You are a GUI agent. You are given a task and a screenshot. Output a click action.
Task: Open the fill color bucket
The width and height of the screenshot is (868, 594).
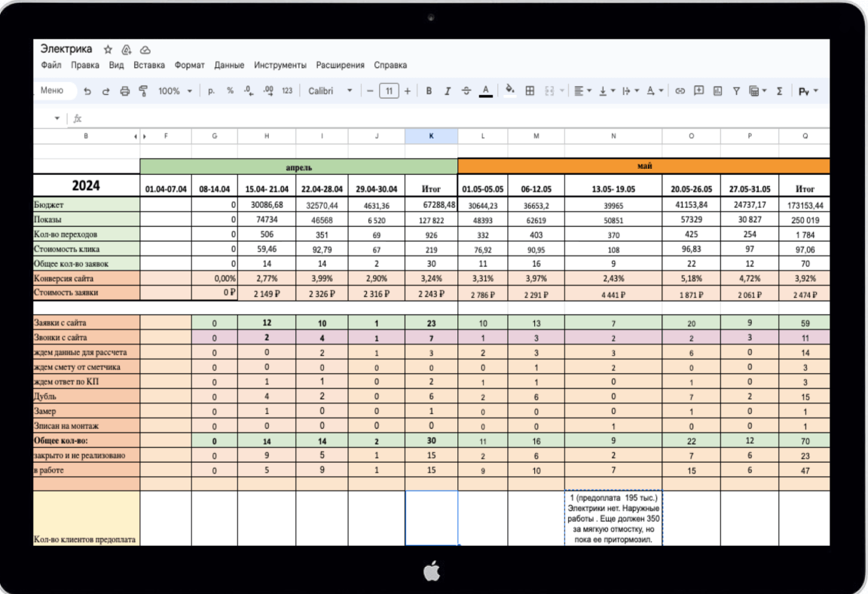point(510,90)
